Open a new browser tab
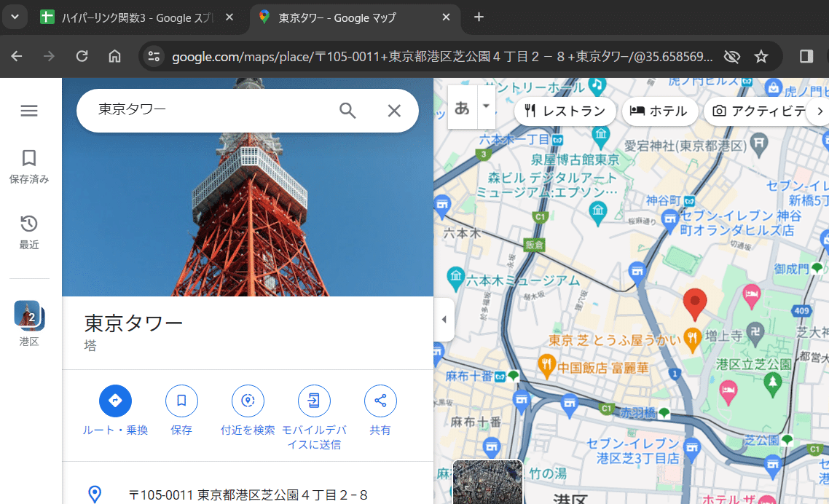 coord(479,17)
